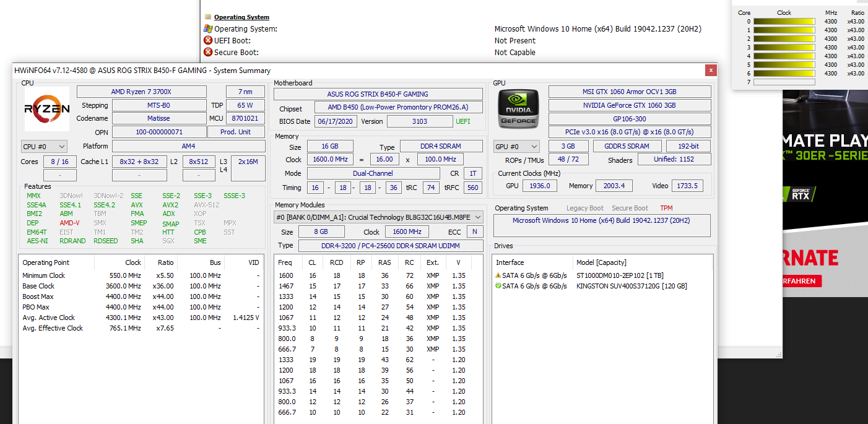868x424 pixels.
Task: Click the BIOS Date 06/17/2020 field
Action: 336,121
